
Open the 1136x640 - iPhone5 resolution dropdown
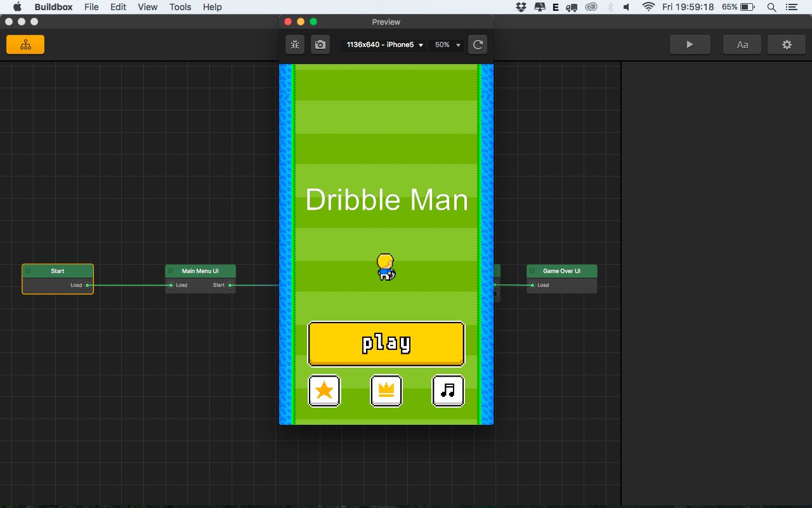[x=384, y=45]
